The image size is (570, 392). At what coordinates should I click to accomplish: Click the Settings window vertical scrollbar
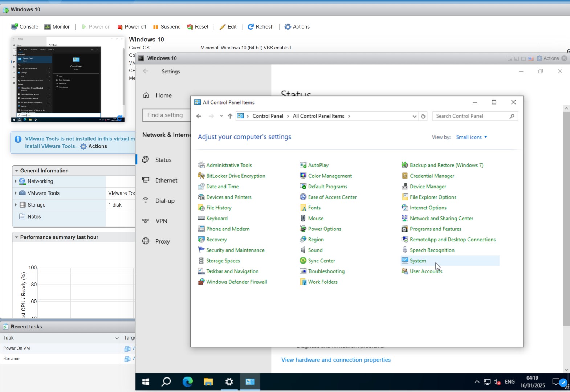click(566, 219)
